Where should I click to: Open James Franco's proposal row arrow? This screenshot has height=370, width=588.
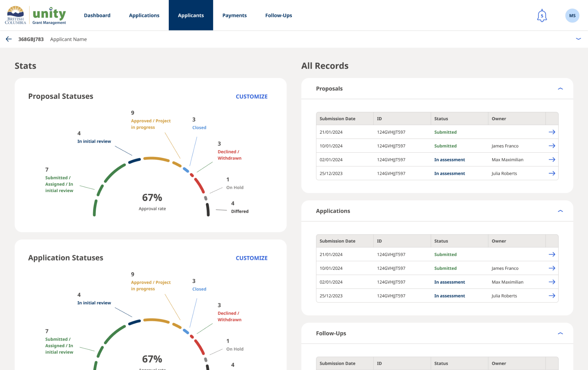tap(552, 146)
